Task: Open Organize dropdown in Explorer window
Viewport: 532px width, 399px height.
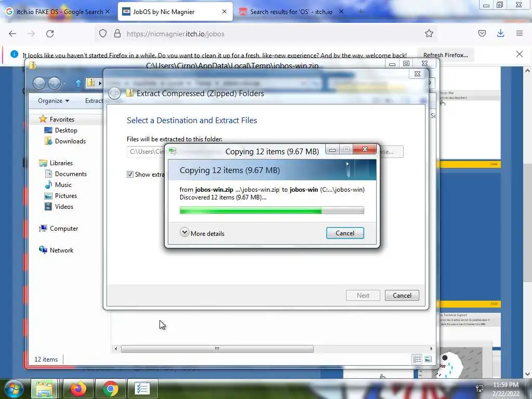Action: [54, 101]
